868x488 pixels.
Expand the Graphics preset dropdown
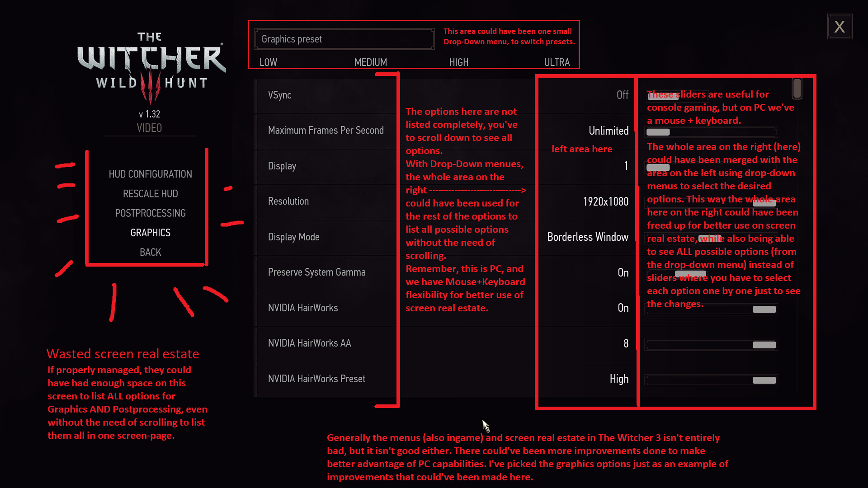point(344,39)
